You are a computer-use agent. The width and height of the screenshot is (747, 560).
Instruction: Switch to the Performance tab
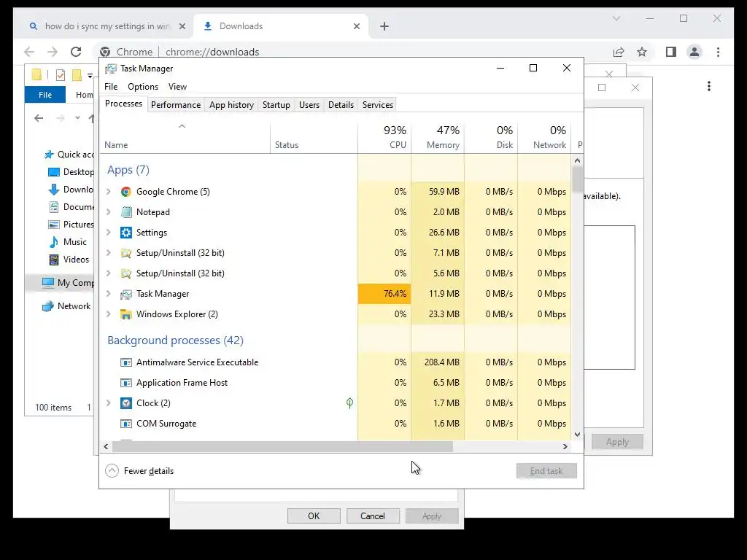coord(176,105)
